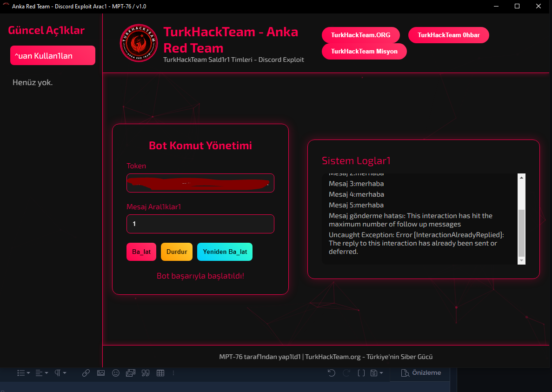Click the orange Durdur stop button
552x392 pixels.
click(177, 252)
